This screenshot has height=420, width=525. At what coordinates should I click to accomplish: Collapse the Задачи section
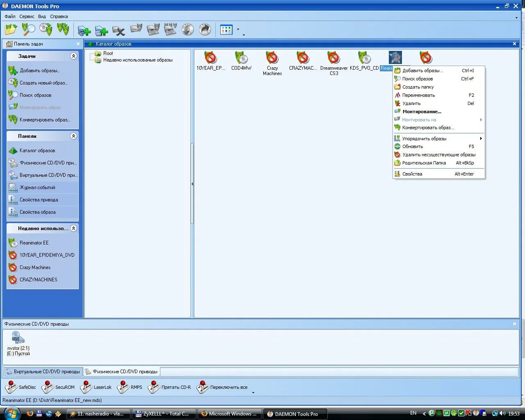(73, 56)
